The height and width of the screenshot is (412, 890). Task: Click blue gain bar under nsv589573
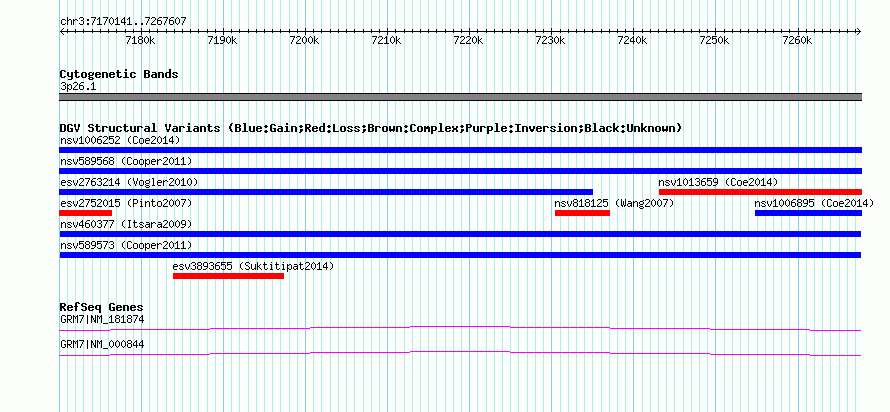click(x=460, y=255)
